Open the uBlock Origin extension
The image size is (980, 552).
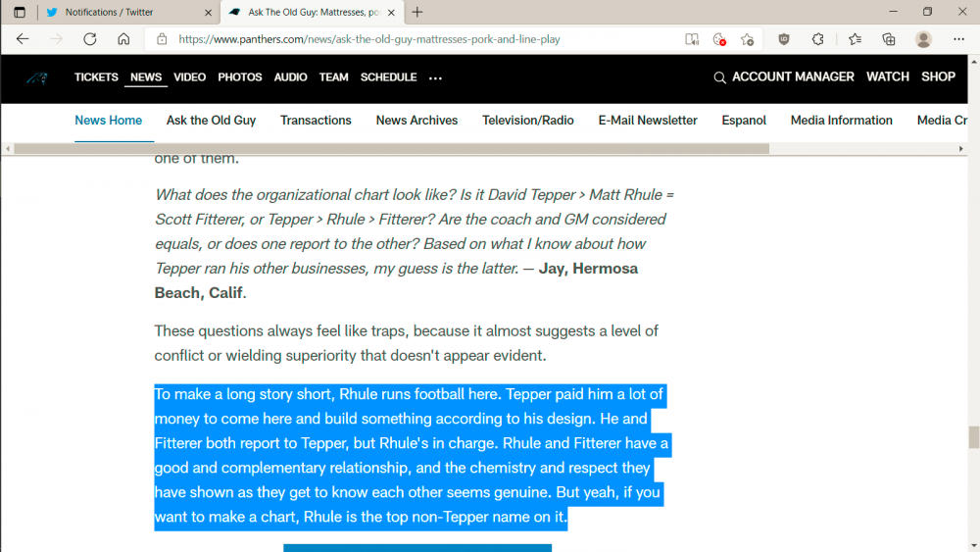(x=784, y=39)
